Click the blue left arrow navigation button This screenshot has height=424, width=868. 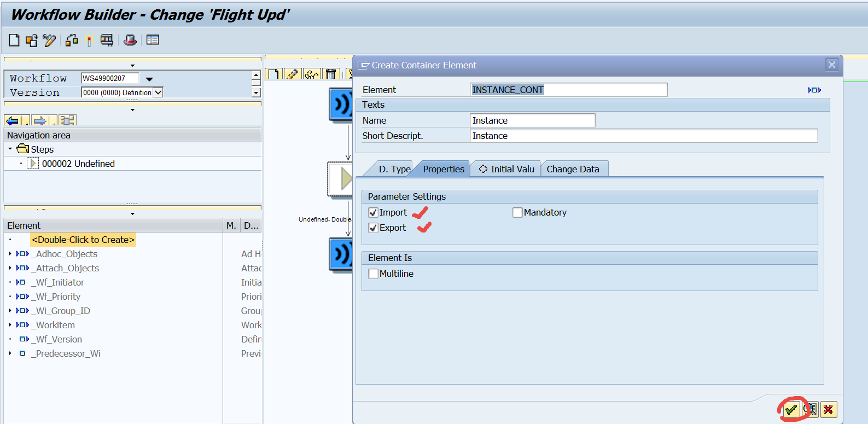[x=12, y=121]
